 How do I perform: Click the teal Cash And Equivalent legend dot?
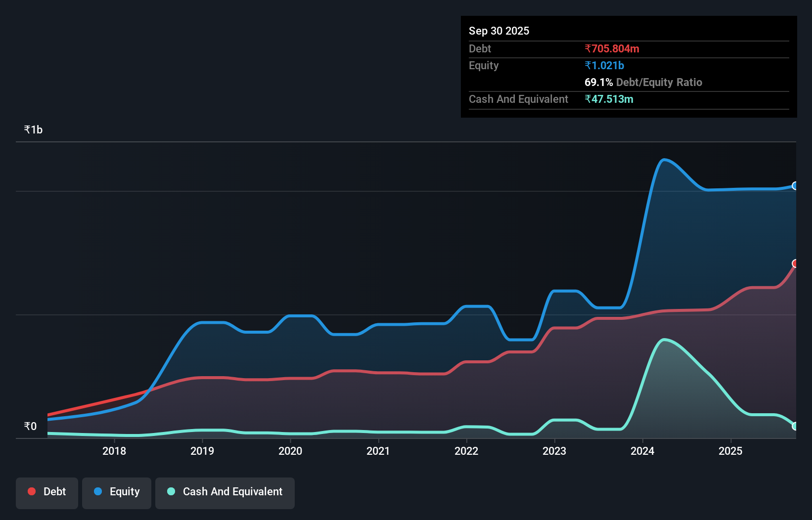coord(171,491)
